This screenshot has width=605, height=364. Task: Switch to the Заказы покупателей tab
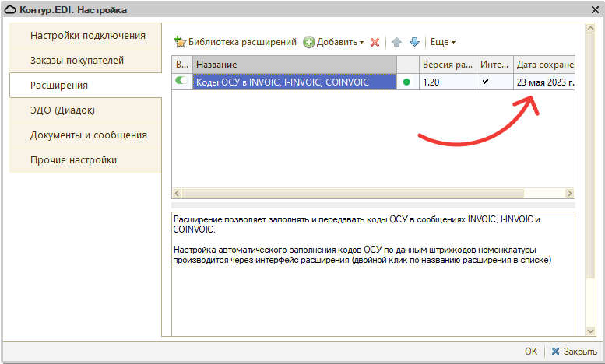click(x=86, y=61)
